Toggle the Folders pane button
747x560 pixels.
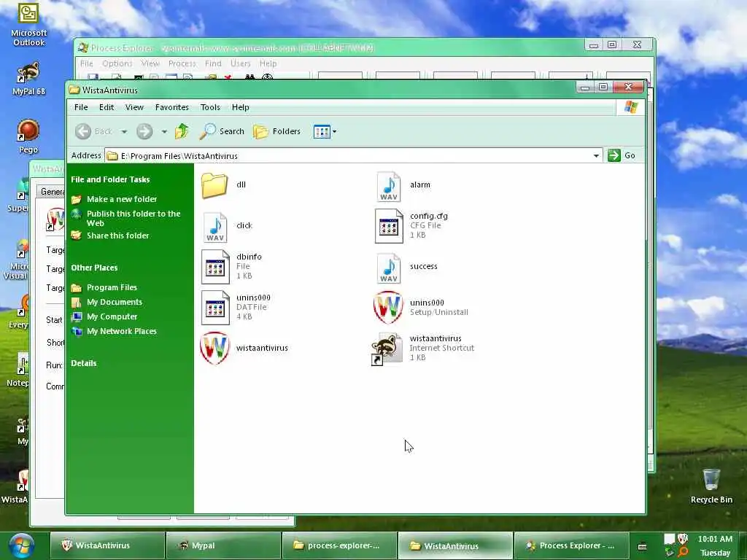coord(276,131)
